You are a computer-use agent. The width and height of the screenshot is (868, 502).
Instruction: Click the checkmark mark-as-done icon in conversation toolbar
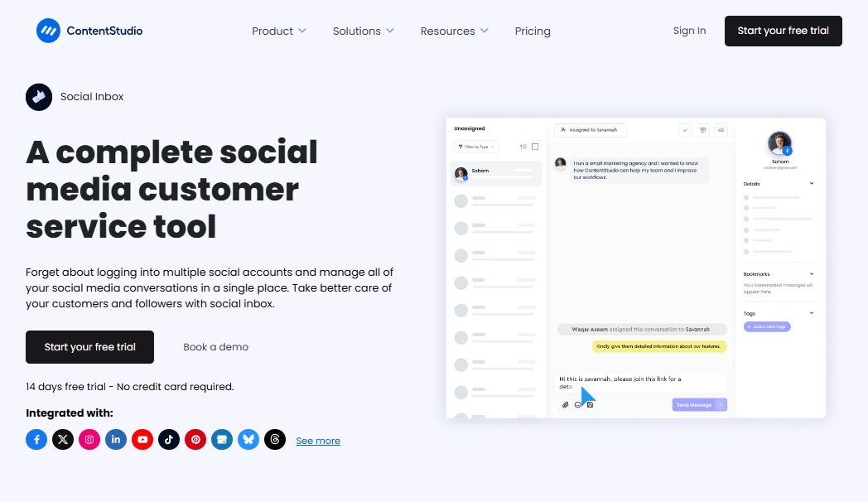[685, 130]
